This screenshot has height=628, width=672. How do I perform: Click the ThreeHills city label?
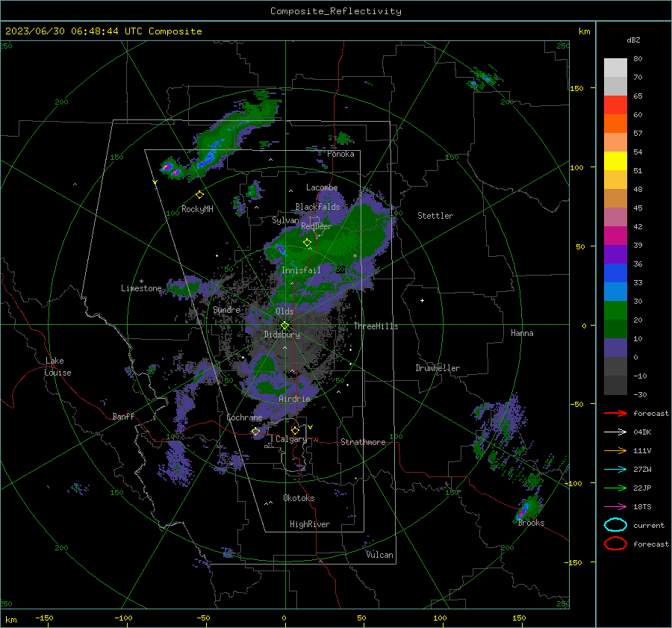pyautogui.click(x=376, y=326)
